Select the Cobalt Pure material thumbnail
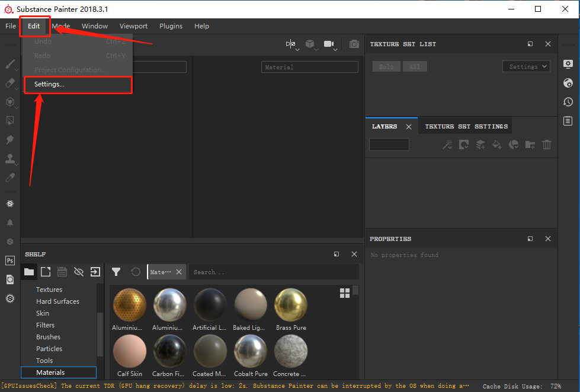 251,351
